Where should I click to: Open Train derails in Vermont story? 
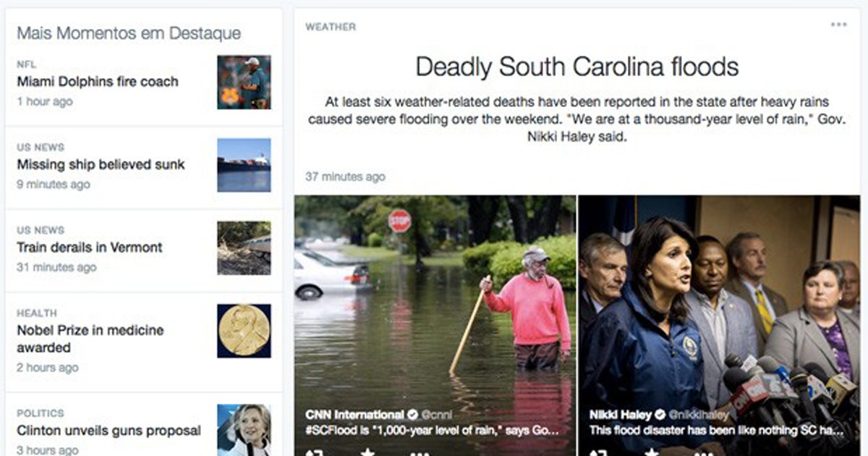tap(90, 247)
